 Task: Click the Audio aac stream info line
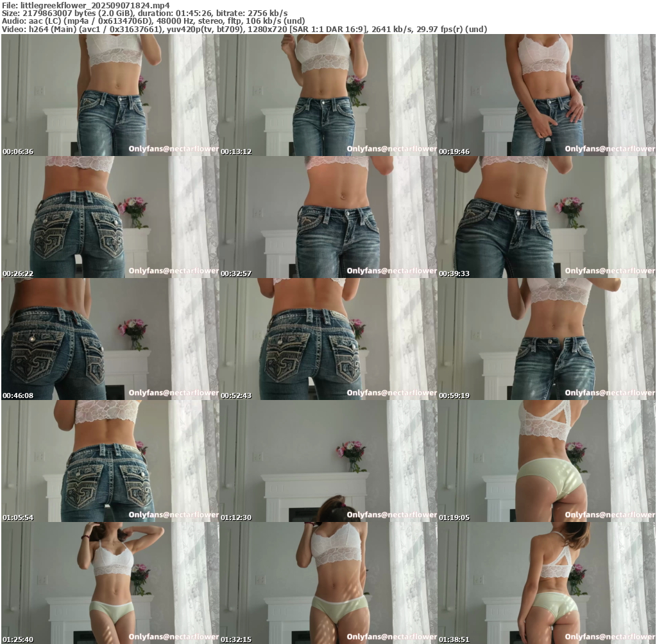[x=153, y=21]
